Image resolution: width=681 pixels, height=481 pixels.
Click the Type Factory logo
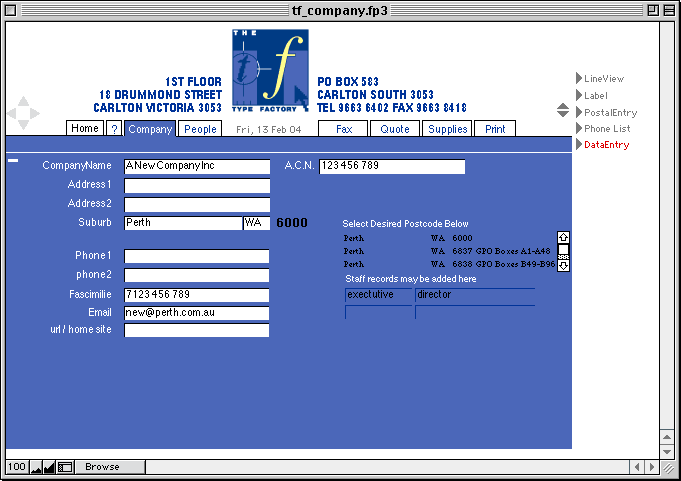270,69
